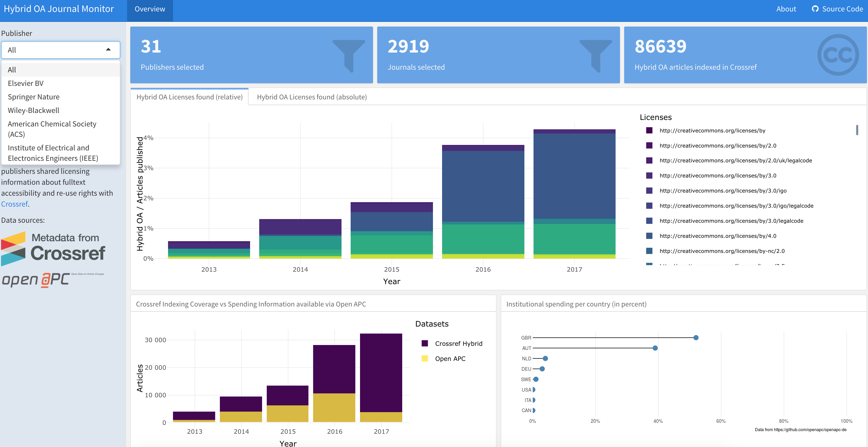The image size is (868, 447).
Task: Open the Overview tab in navbar
Action: pos(150,9)
